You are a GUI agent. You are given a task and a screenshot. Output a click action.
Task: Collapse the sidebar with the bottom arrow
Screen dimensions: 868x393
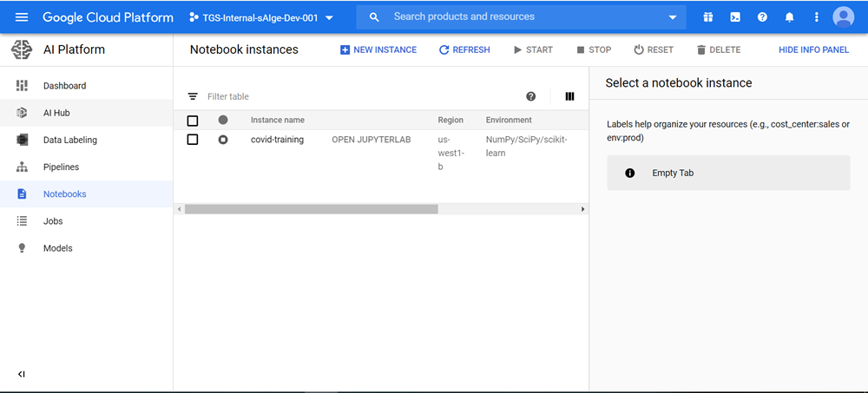pos(22,374)
